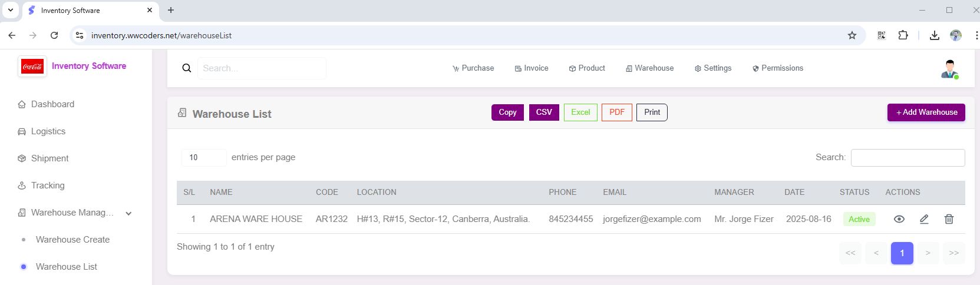Image resolution: width=980 pixels, height=285 pixels.
Task: Open the browser downloads icon
Action: pyautogui.click(x=934, y=35)
